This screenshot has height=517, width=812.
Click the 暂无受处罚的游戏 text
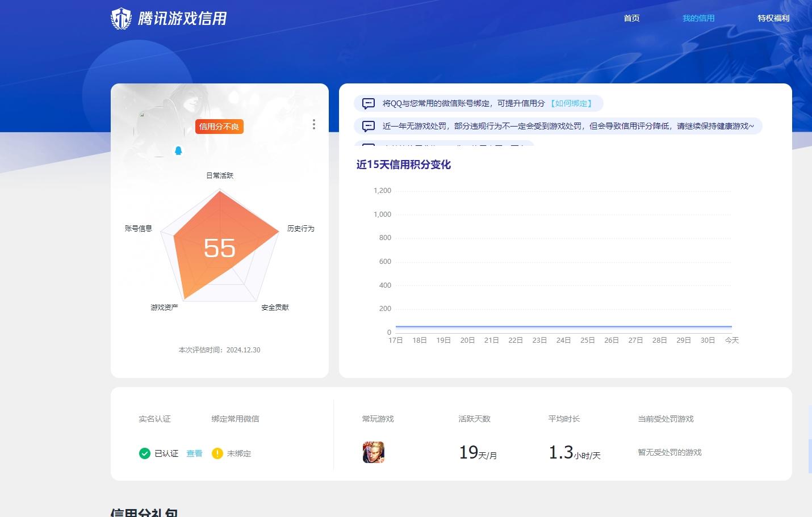click(x=669, y=452)
